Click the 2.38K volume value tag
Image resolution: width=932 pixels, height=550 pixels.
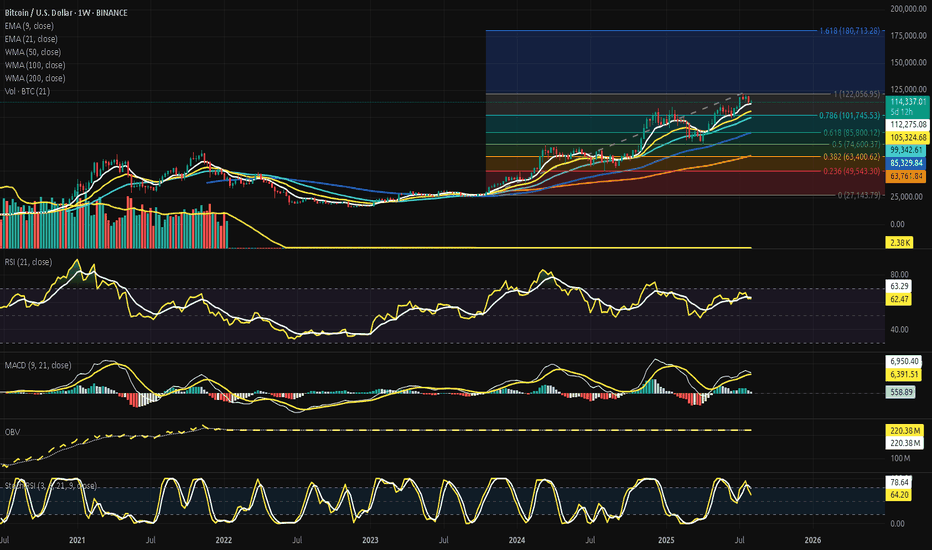pos(899,242)
